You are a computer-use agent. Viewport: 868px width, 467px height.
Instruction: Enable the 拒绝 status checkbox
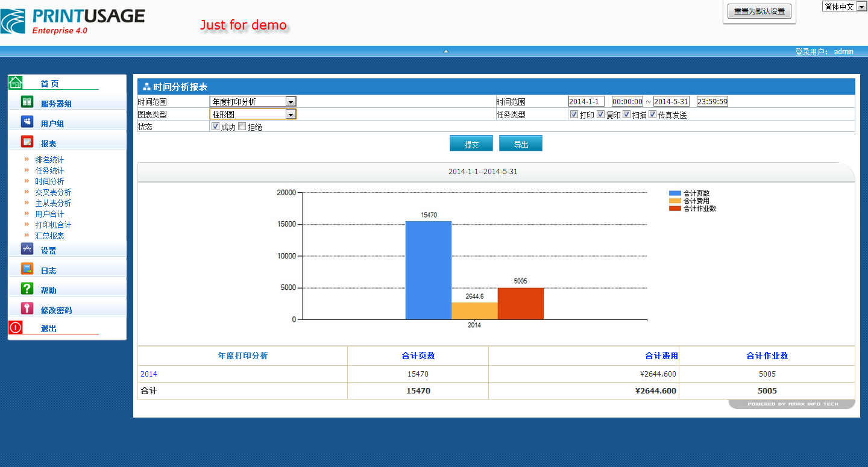[x=242, y=127]
